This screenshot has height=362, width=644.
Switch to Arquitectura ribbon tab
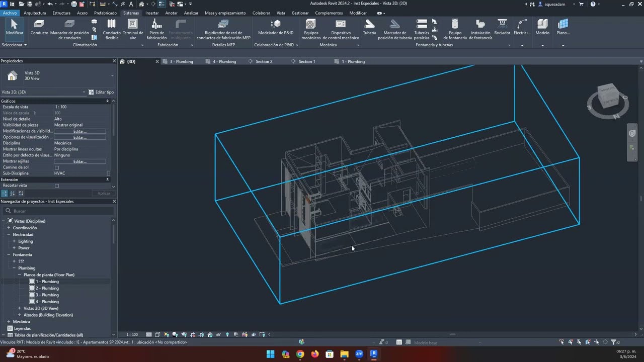[x=35, y=13]
